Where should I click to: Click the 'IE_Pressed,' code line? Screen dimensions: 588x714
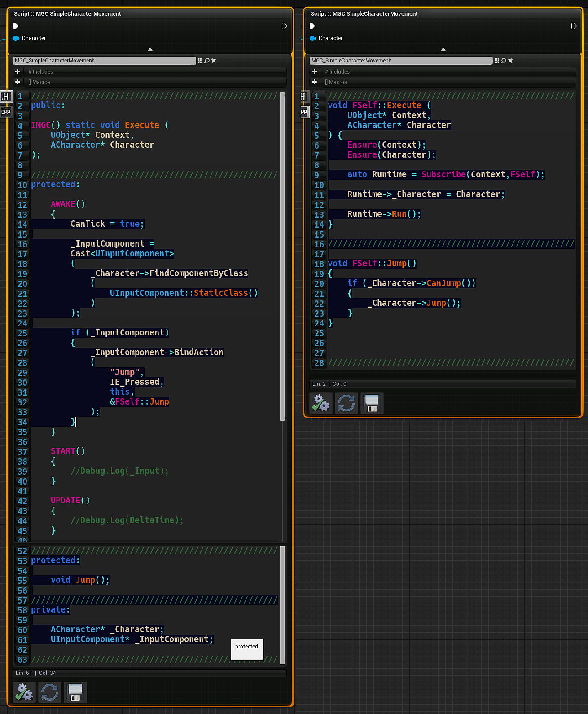[x=137, y=382]
